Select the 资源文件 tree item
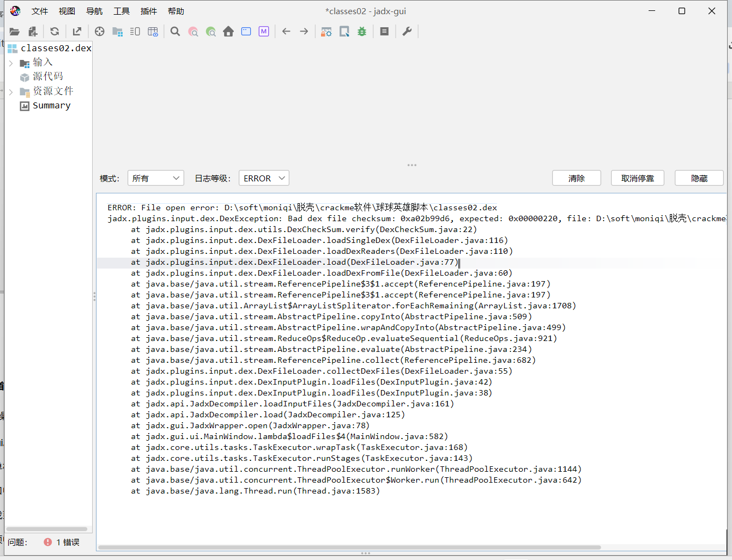The image size is (732, 560). pos(53,91)
